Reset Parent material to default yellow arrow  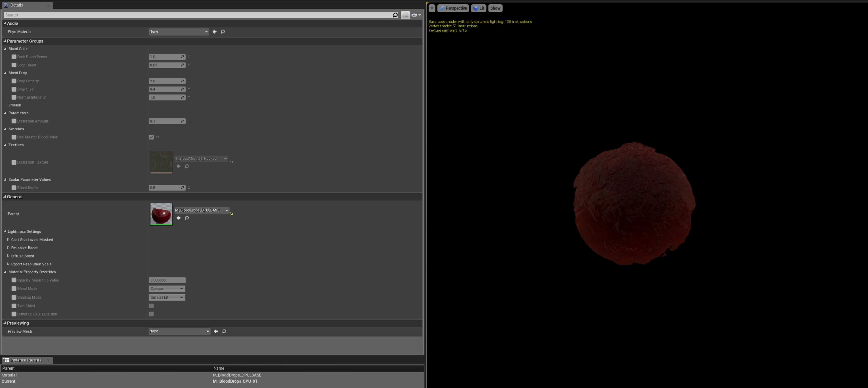point(231,213)
